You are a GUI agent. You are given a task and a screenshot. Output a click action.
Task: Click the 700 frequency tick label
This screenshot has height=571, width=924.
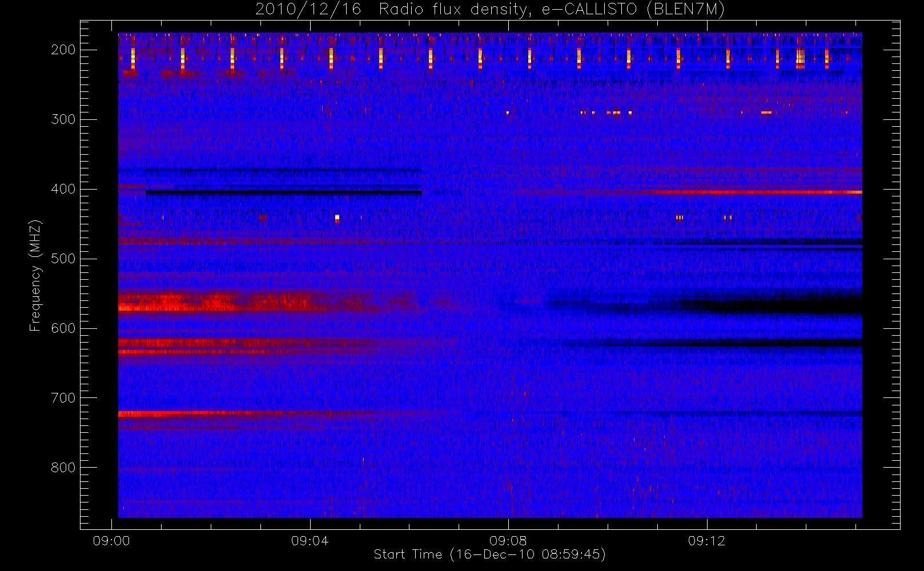click(63, 398)
